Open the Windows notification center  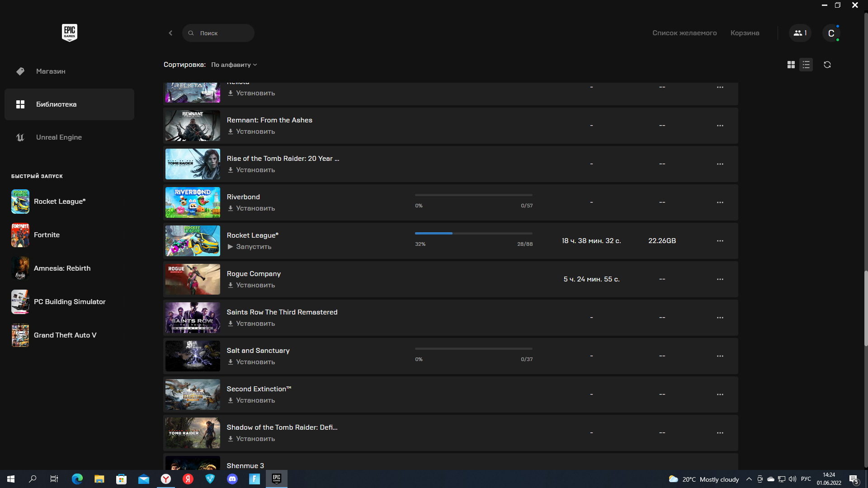854,479
